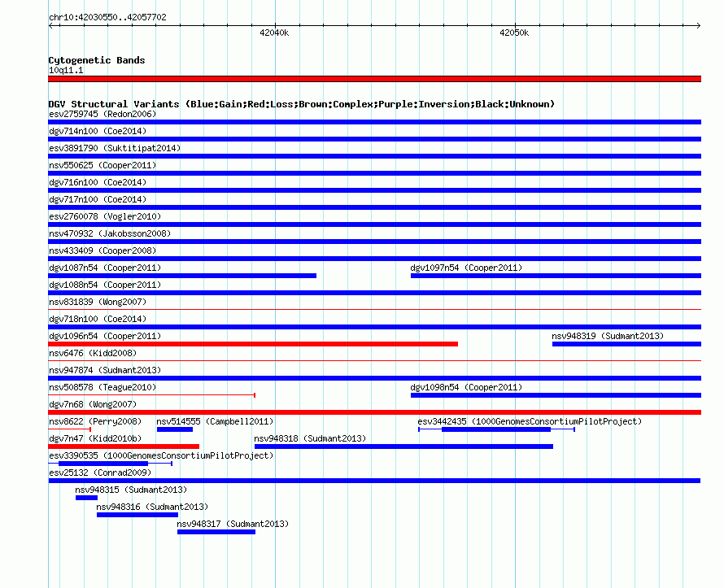Click nsv433409 (Cooper2008) label

tap(102, 250)
